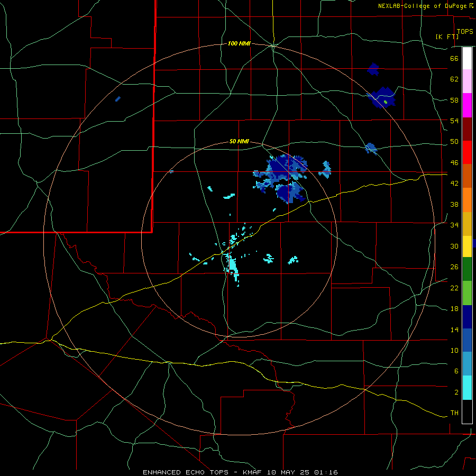
Task: Click the orange legend swatch near 38
Action: (x=467, y=200)
